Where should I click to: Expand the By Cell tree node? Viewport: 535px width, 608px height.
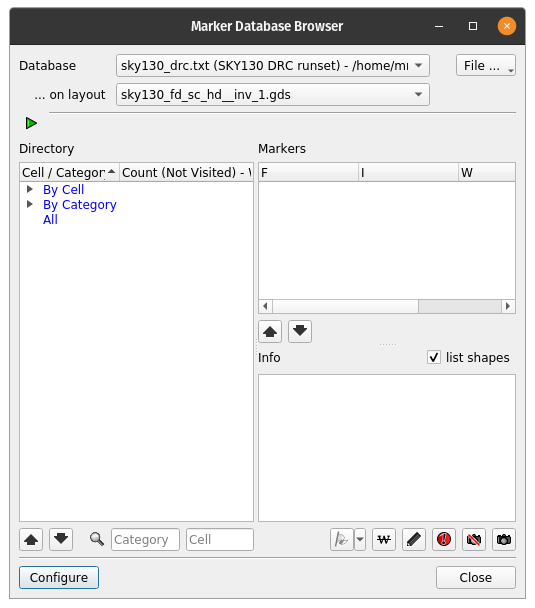click(x=30, y=189)
